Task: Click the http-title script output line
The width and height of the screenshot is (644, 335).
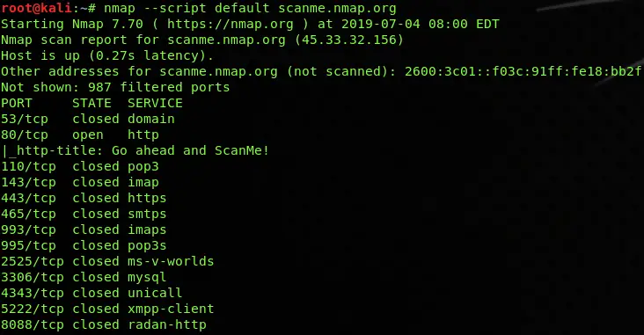Action: [135, 150]
